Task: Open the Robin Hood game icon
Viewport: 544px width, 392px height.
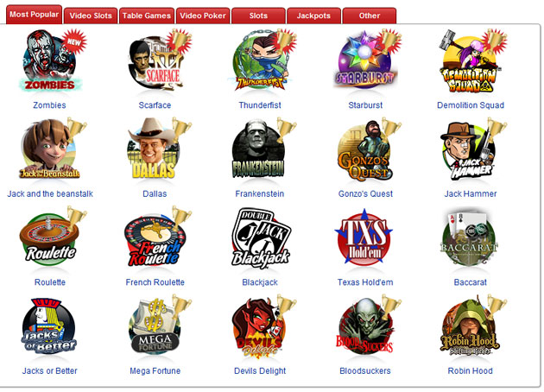Action: click(x=471, y=326)
